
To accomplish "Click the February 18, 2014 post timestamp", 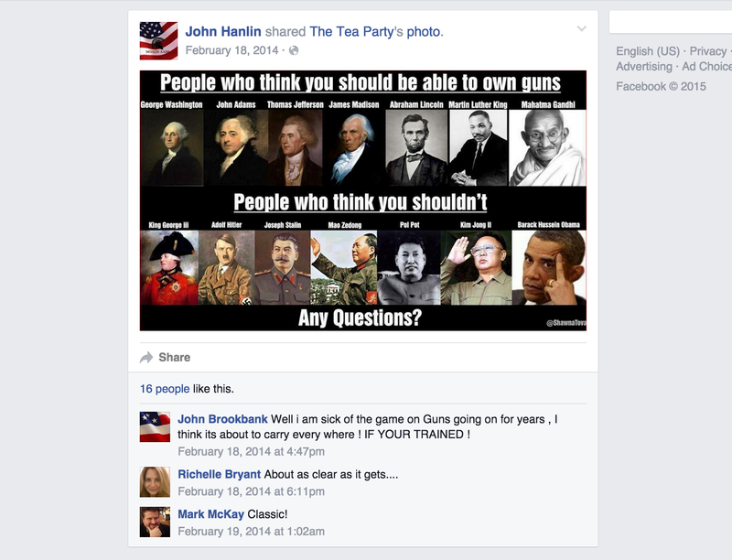I will click(231, 50).
